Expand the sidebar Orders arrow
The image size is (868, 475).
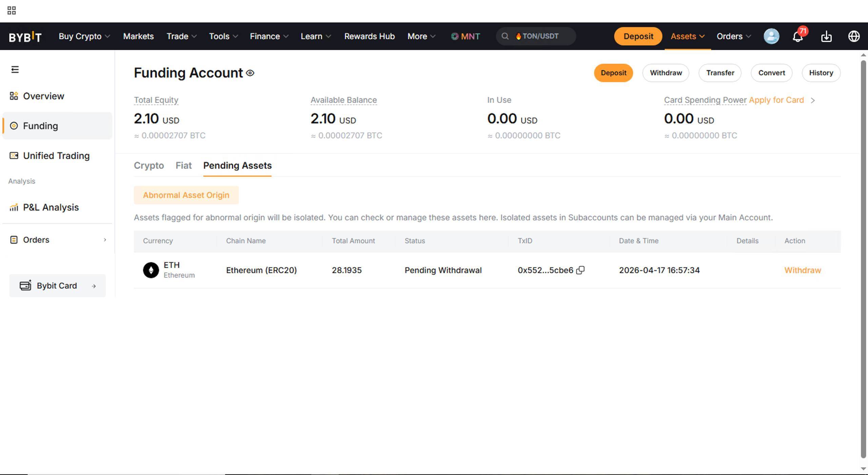click(x=105, y=240)
